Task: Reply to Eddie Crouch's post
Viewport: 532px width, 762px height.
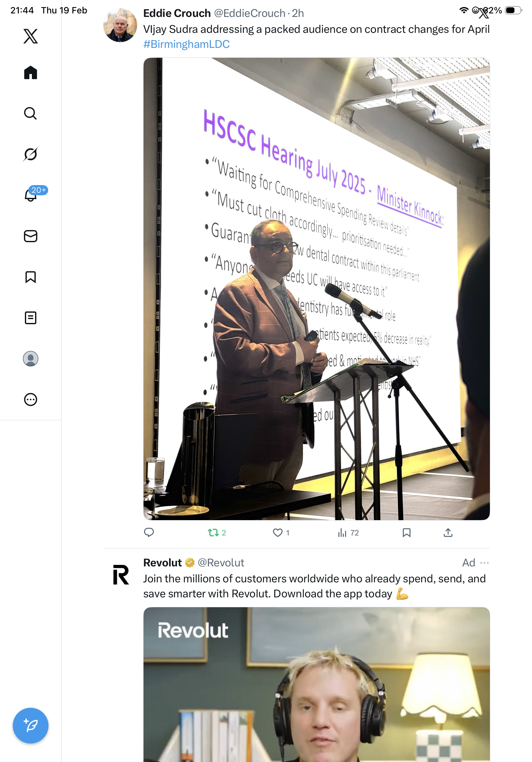Action: pos(149,532)
